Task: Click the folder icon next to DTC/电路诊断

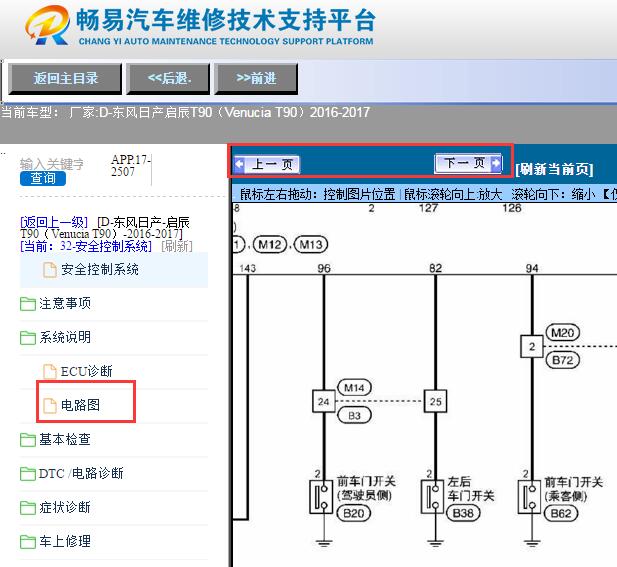Action: click(28, 473)
